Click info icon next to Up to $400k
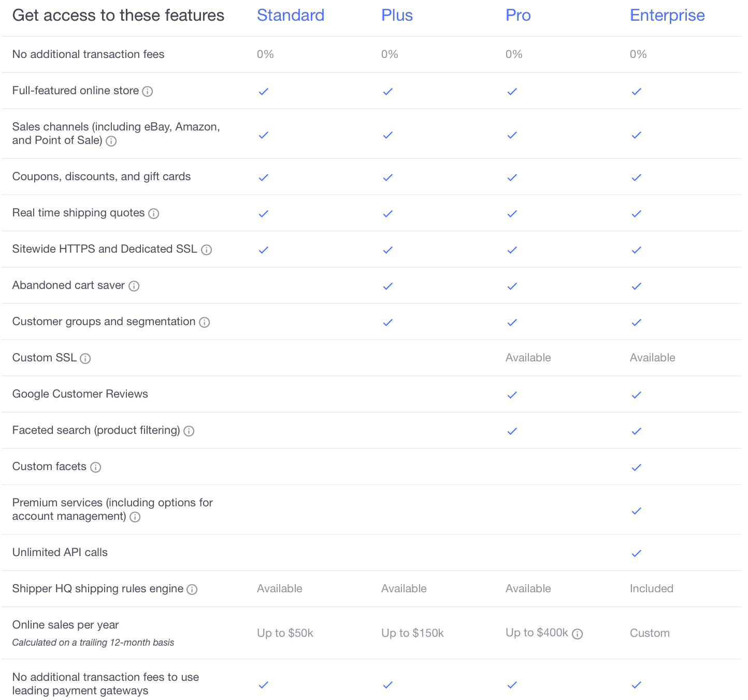Screen dimensions: 748x700 578,634
